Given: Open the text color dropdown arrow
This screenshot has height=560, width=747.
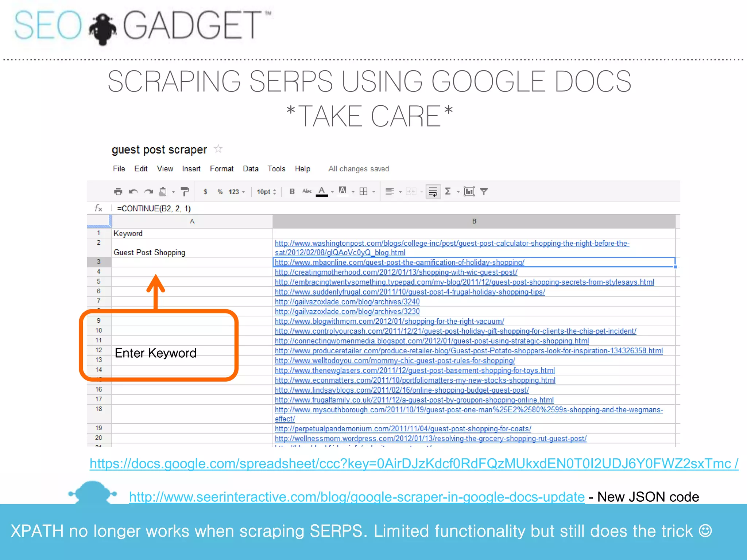Looking at the screenshot, I should 332,192.
